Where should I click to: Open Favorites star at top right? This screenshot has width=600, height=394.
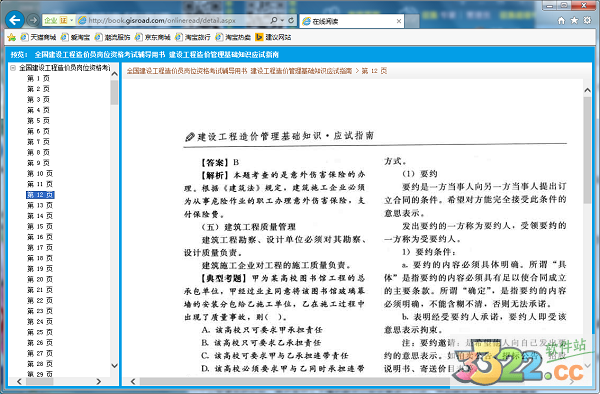pyautogui.click(x=574, y=21)
